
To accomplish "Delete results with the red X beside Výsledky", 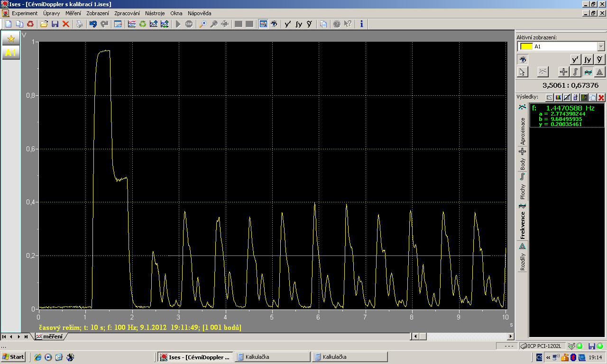I will click(601, 97).
